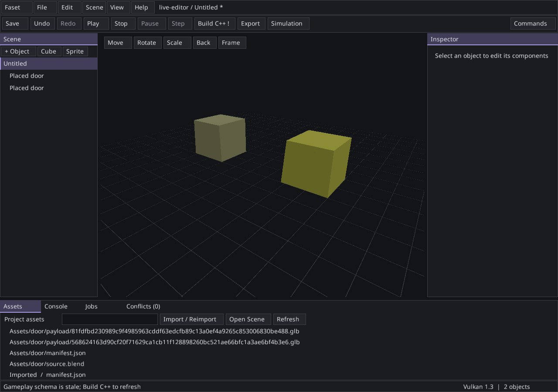The width and height of the screenshot is (558, 392).
Task: Undo the last action
Action: click(x=43, y=24)
